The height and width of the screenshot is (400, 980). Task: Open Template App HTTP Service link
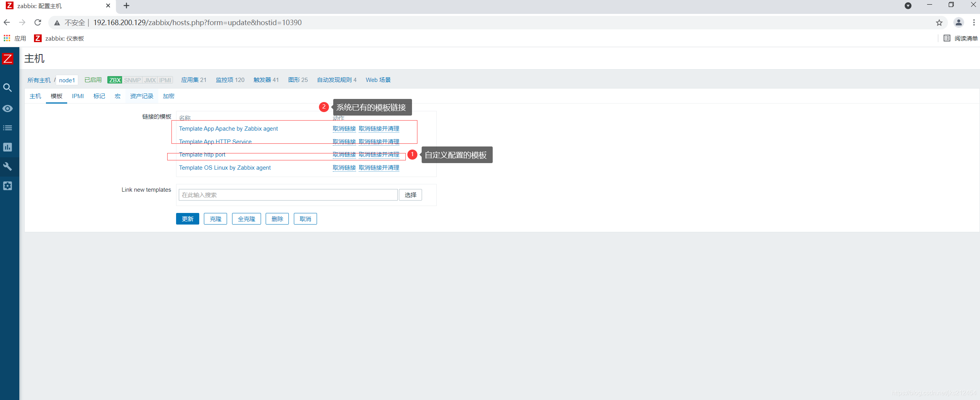[215, 142]
